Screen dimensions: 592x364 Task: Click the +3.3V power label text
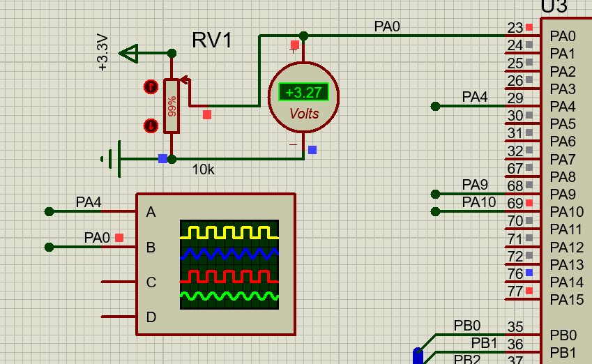pyautogui.click(x=103, y=52)
